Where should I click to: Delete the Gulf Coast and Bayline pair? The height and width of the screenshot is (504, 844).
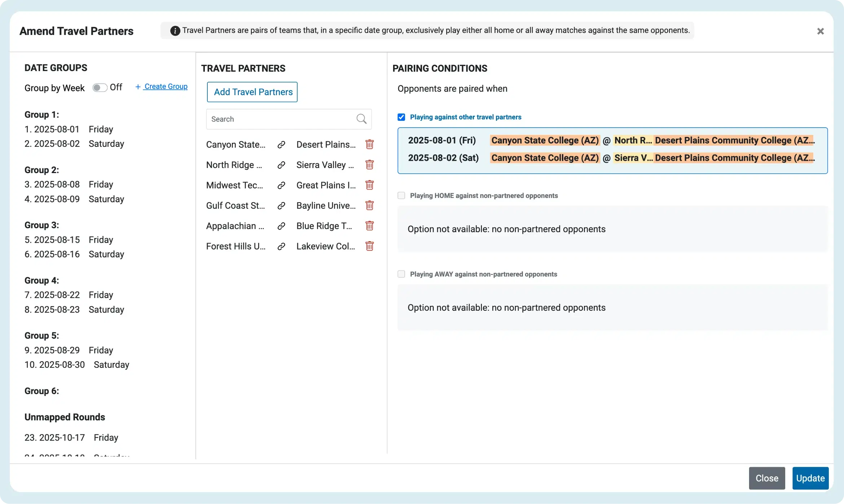coord(369,205)
